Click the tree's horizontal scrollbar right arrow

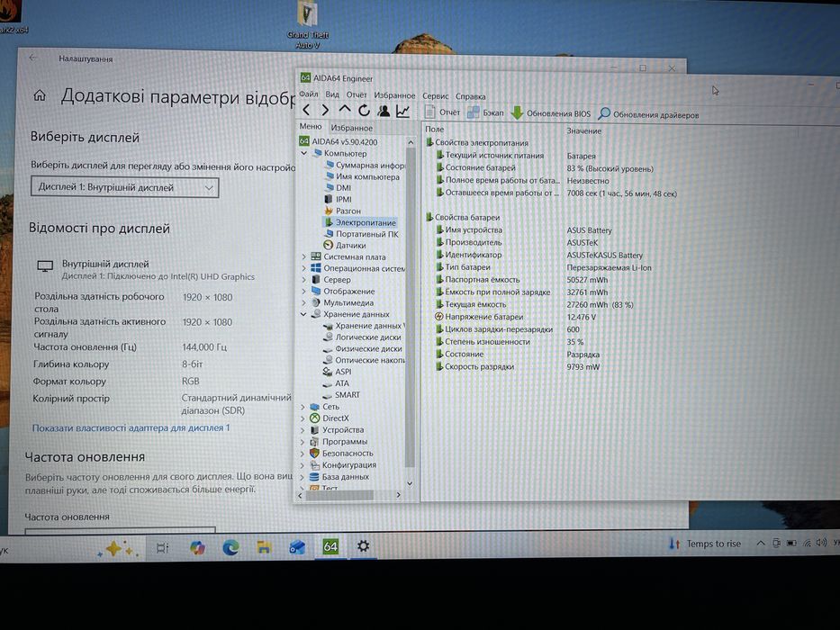coord(398,495)
